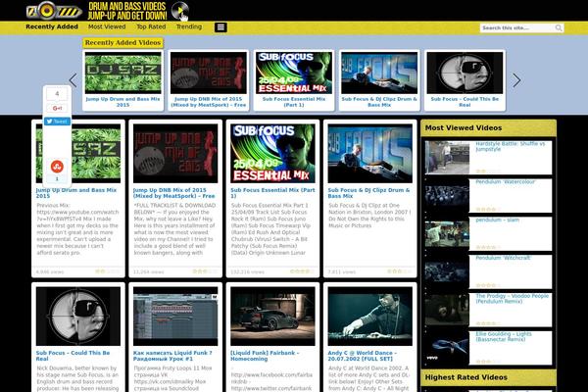Image resolution: width=588 pixels, height=392 pixels.
Task: Go to previous carousel videos arrow
Action: (73, 80)
